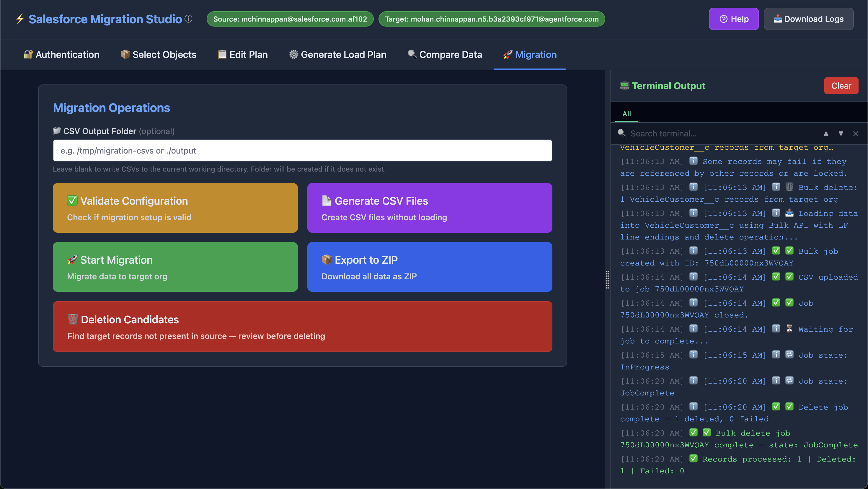Click the Search terminal input field

721,133
